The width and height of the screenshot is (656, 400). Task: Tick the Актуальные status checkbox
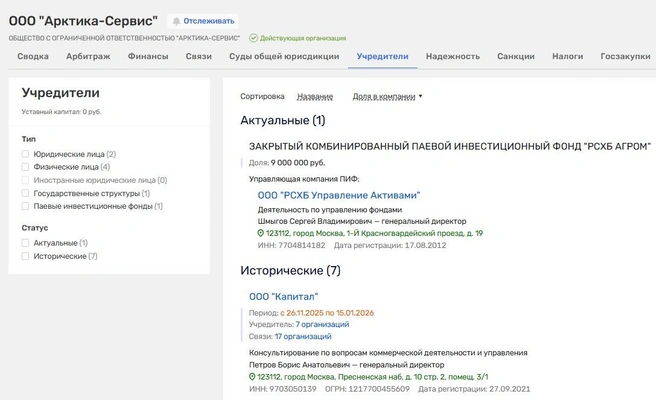(x=25, y=243)
